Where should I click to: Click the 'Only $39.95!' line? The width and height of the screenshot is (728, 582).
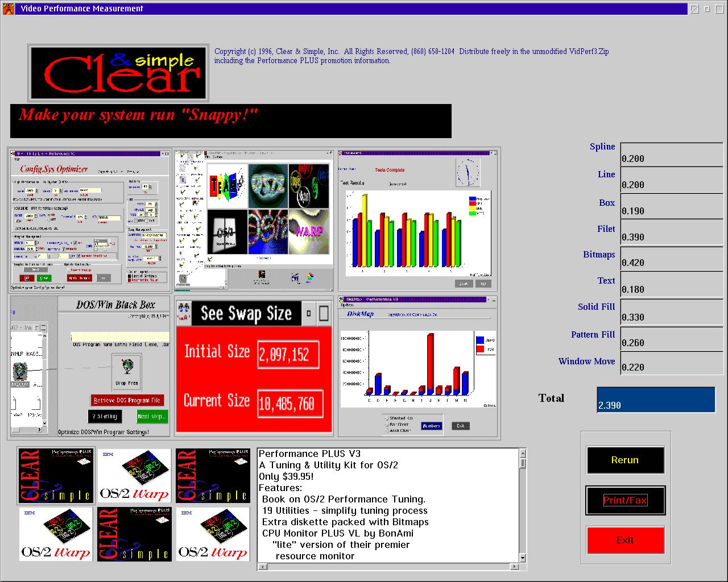[x=286, y=476]
